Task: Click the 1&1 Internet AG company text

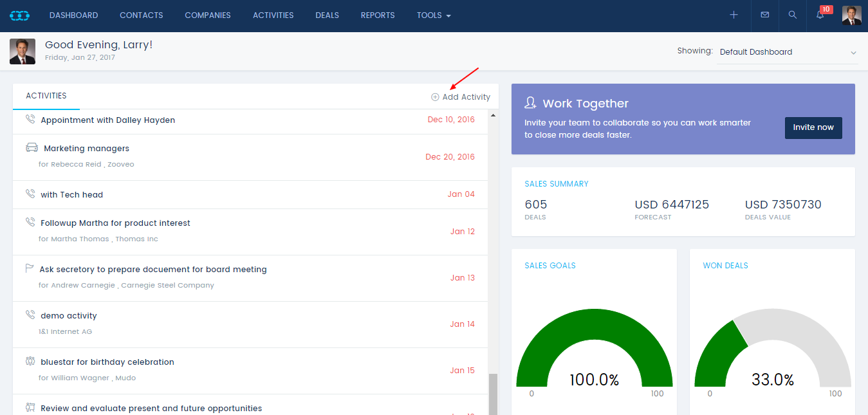Action: [66, 331]
